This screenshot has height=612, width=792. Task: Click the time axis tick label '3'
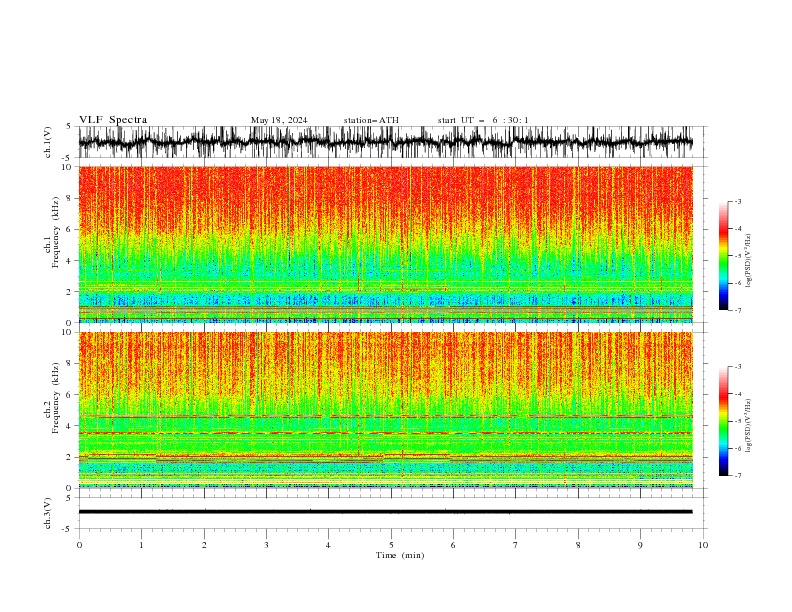[x=266, y=545]
